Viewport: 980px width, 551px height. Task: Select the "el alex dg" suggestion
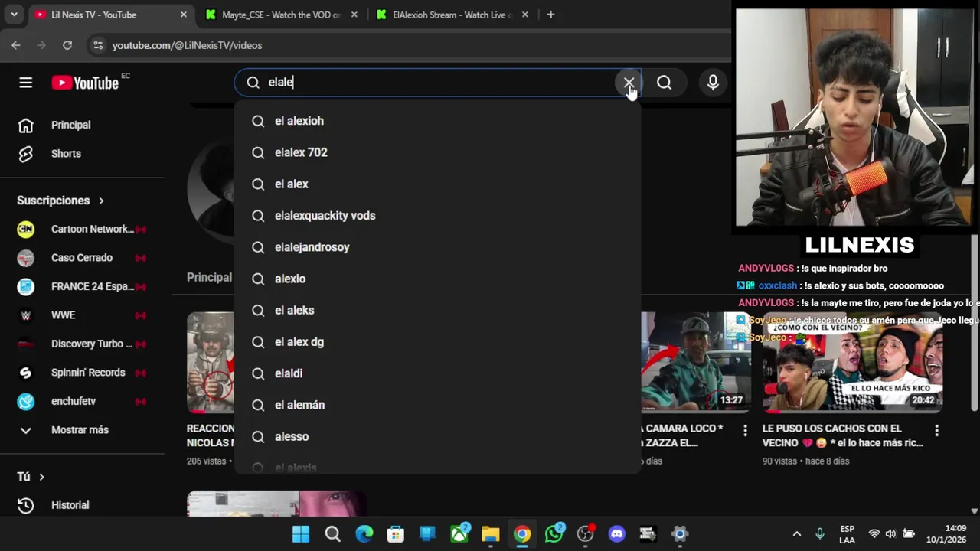pyautogui.click(x=437, y=342)
